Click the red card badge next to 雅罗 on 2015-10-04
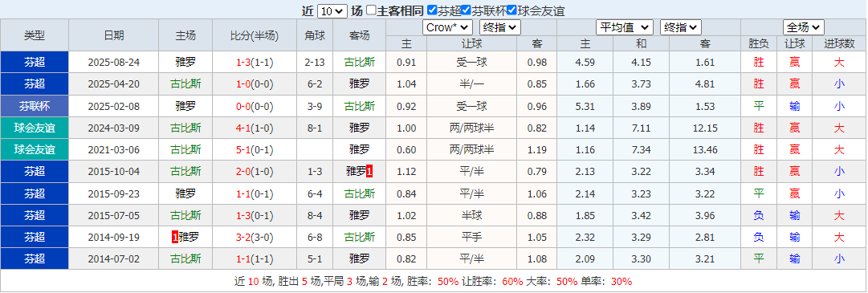The width and height of the screenshot is (868, 293). [369, 172]
